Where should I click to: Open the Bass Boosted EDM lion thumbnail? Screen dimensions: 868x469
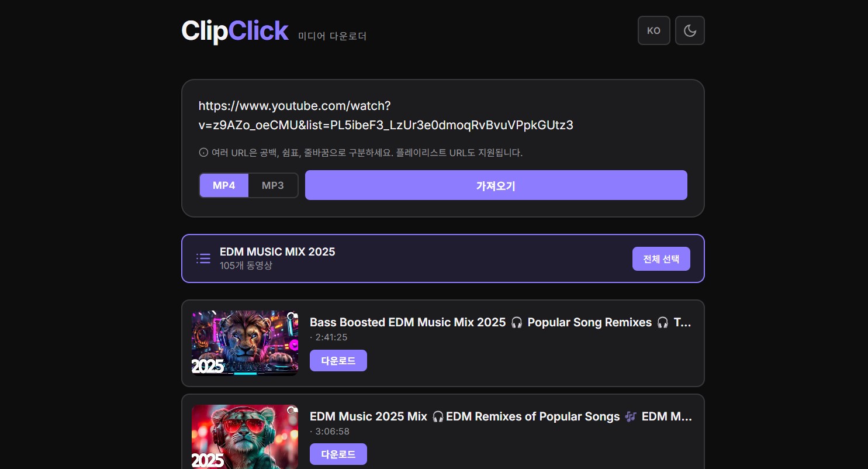(x=245, y=343)
